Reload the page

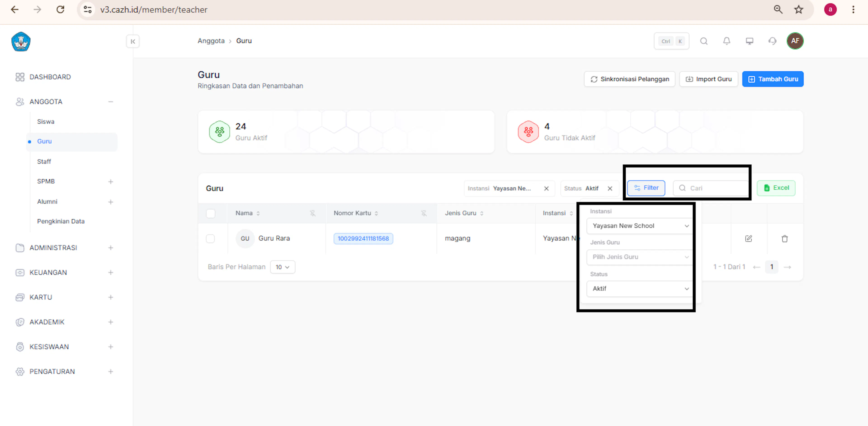[60, 9]
